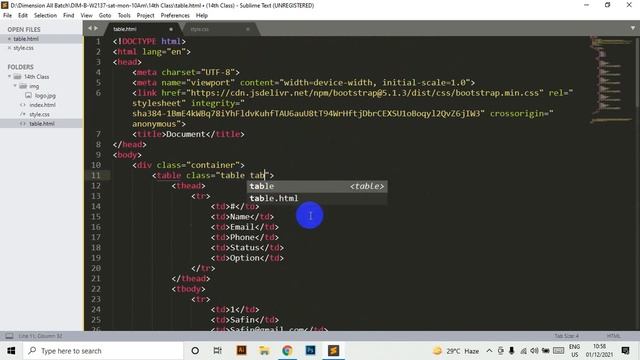The height and width of the screenshot is (360, 640).
Task: Click the unsaved dot on table.html tab
Action: [171, 29]
